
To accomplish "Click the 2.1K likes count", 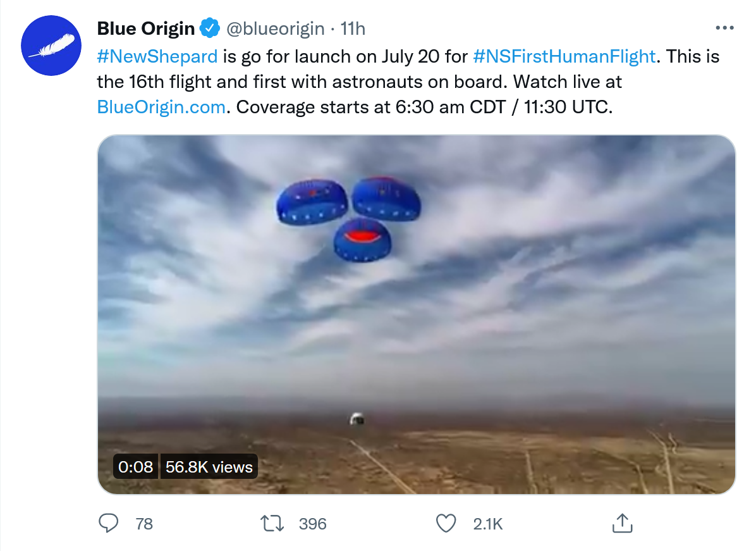I will tap(487, 523).
